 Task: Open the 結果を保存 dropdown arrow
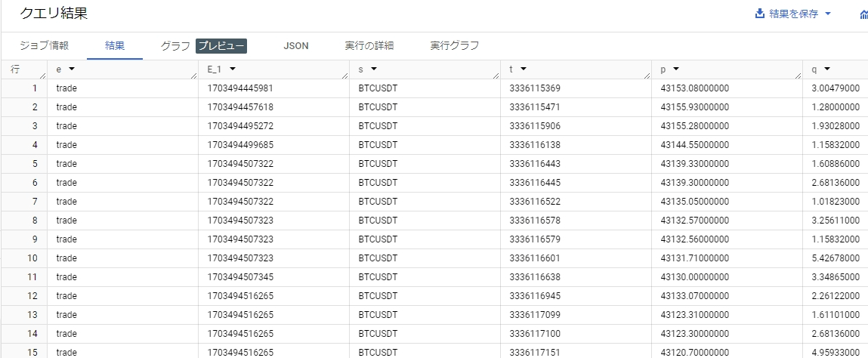click(828, 14)
